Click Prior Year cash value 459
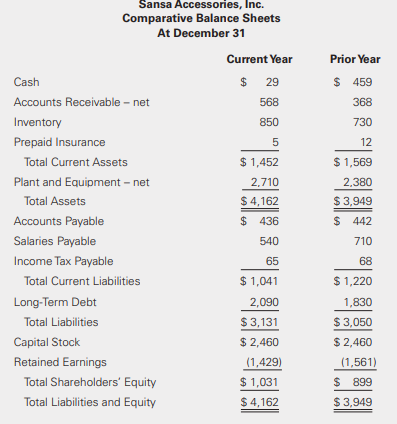Image resolution: width=397 pixels, height=424 pixels. pyautogui.click(x=362, y=82)
